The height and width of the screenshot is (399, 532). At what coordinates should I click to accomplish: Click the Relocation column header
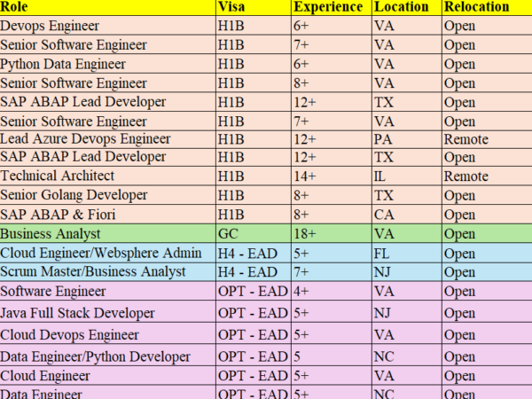pos(477,7)
